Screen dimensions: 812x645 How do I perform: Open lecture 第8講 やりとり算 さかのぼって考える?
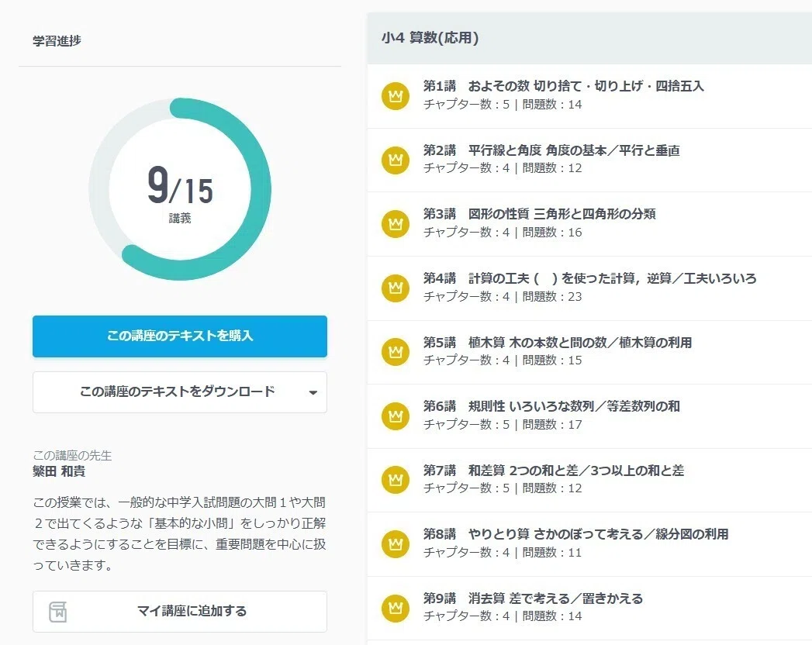click(x=589, y=544)
